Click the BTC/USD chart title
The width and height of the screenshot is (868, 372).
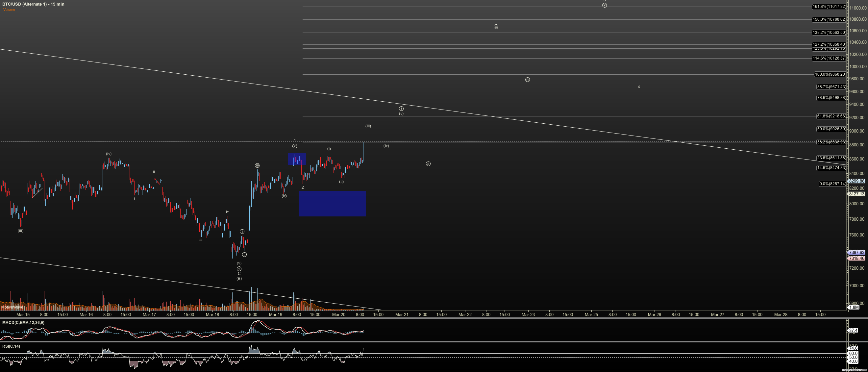point(33,4)
